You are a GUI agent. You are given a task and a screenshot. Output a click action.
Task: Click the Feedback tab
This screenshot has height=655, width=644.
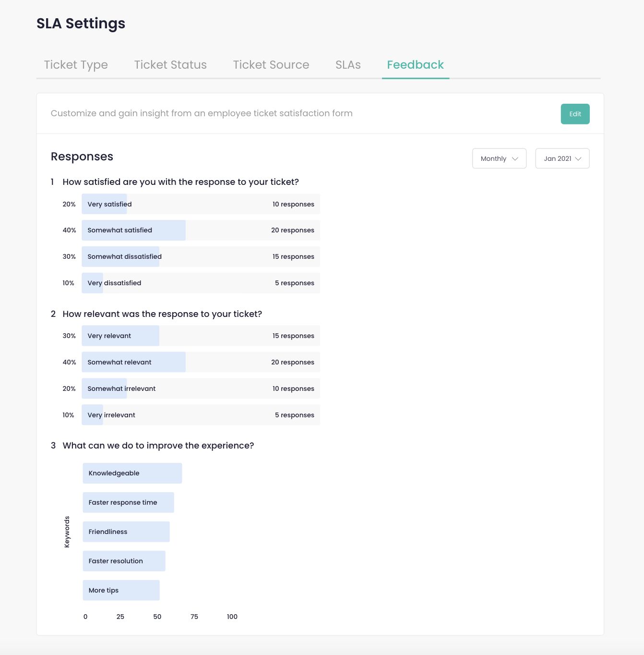point(415,65)
